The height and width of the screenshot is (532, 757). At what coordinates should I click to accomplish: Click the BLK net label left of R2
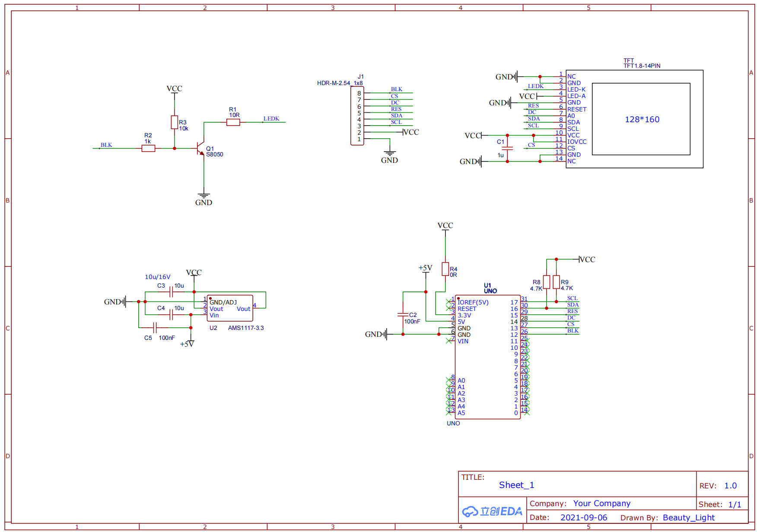pyautogui.click(x=106, y=145)
